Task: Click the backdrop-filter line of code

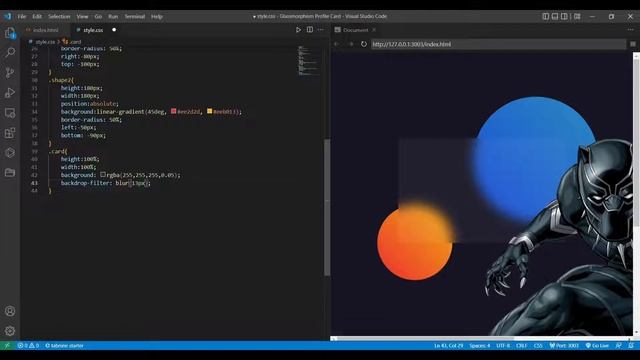Action: click(x=106, y=183)
